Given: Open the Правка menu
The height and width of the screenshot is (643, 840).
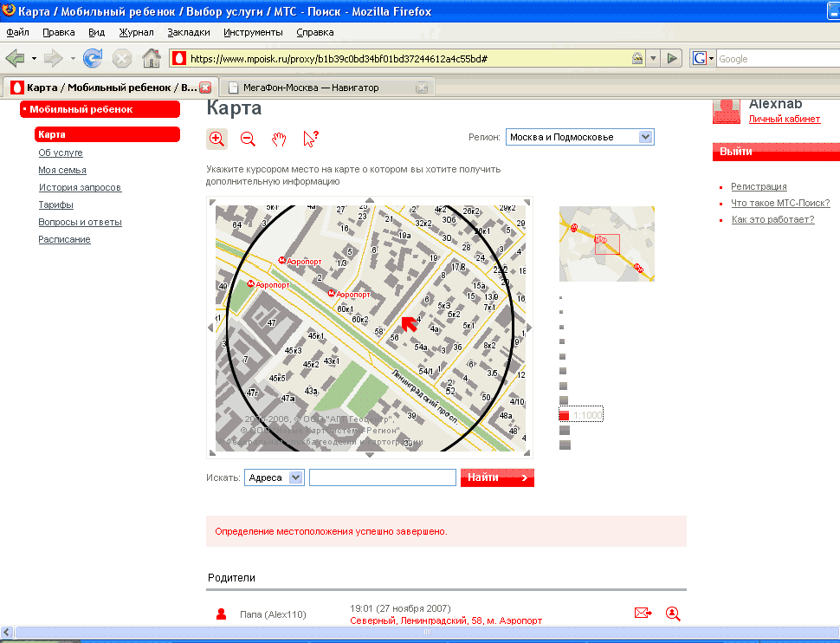Looking at the screenshot, I should tap(58, 32).
